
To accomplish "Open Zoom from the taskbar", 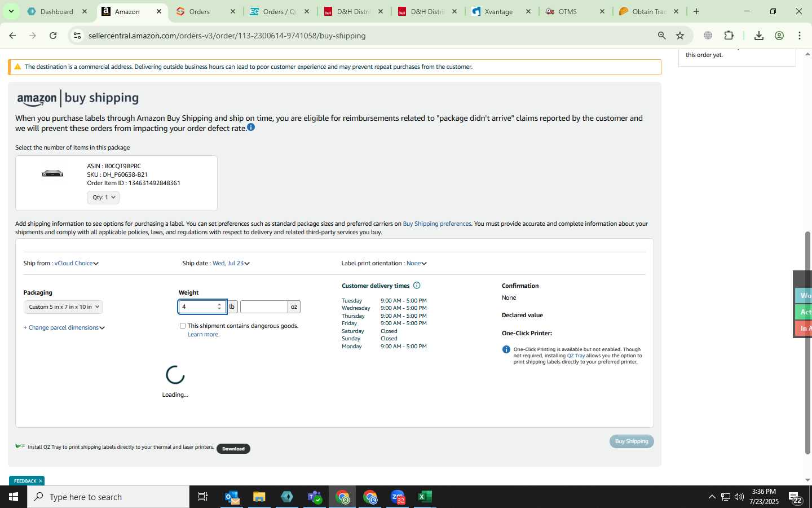I will [398, 497].
